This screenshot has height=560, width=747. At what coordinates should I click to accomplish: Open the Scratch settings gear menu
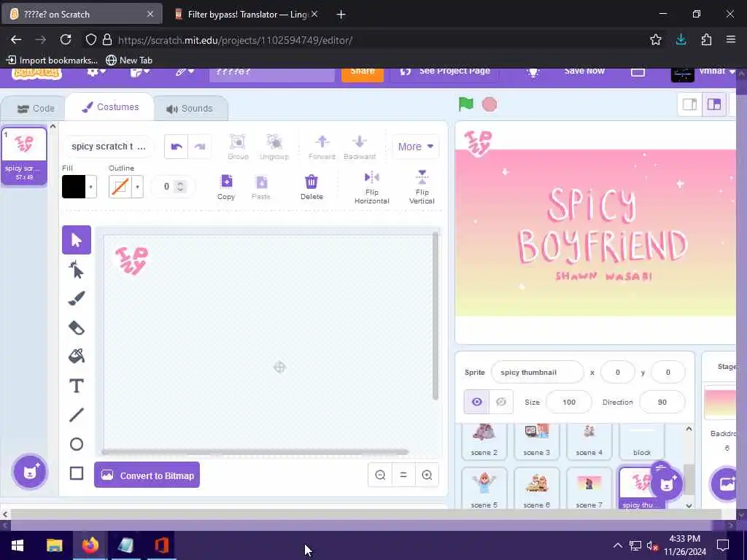pos(96,72)
